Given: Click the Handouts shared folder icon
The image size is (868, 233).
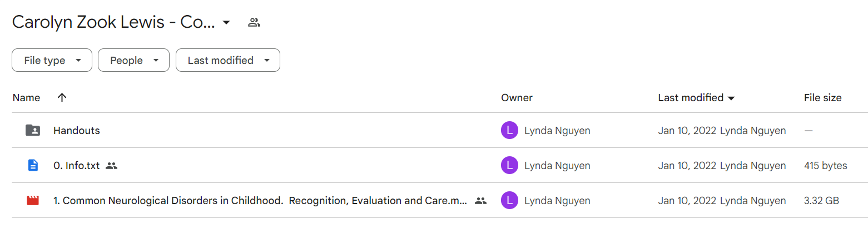Looking at the screenshot, I should point(33,131).
